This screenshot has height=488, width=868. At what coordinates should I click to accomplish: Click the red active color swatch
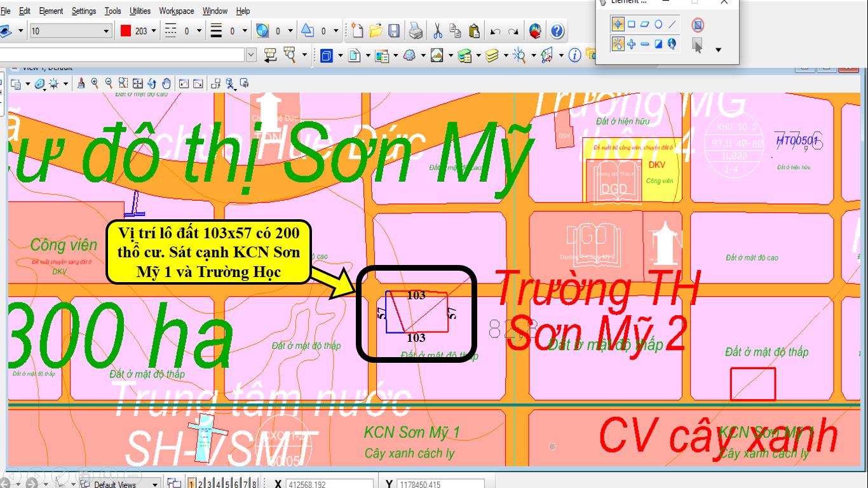pyautogui.click(x=126, y=30)
